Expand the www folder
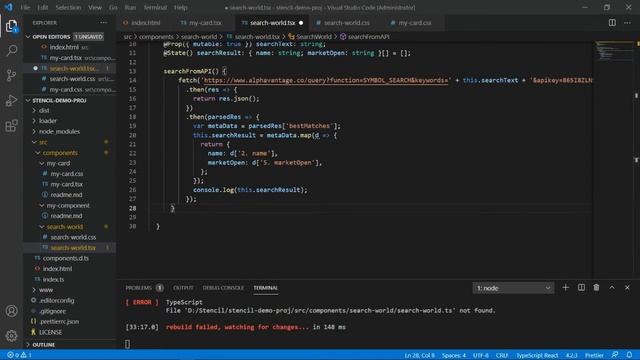 (x=46, y=290)
